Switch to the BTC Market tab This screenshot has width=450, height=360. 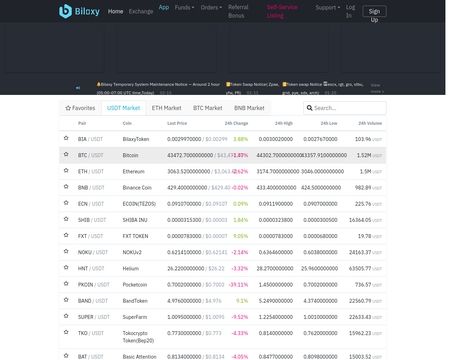[208, 108]
